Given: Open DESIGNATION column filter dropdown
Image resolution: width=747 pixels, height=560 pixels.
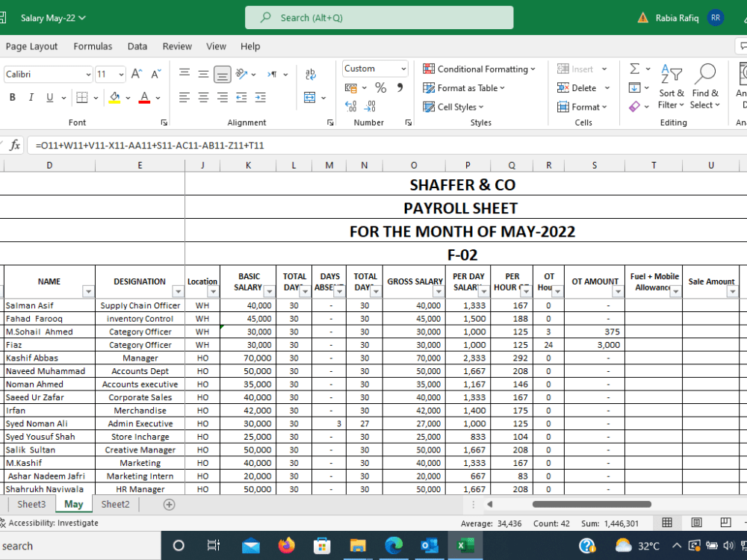Looking at the screenshot, I should [x=179, y=291].
